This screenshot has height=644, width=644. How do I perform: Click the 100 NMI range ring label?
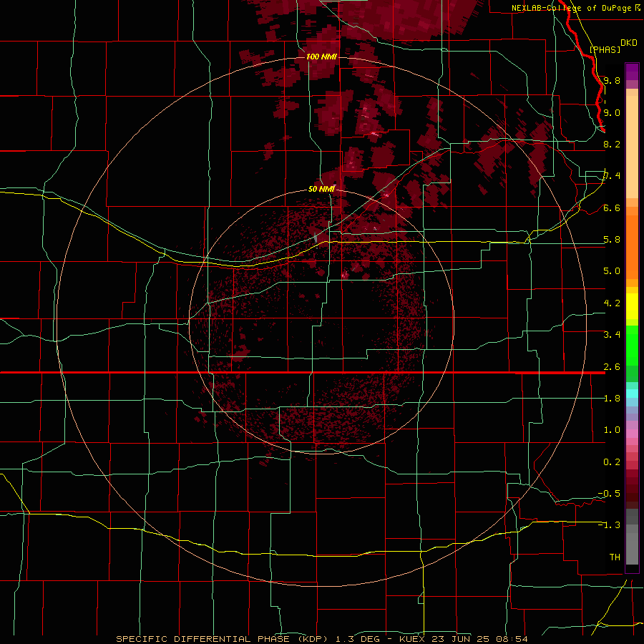tap(321, 57)
